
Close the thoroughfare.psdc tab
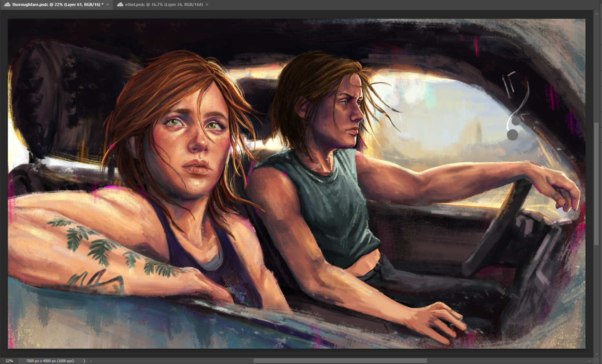[108, 5]
